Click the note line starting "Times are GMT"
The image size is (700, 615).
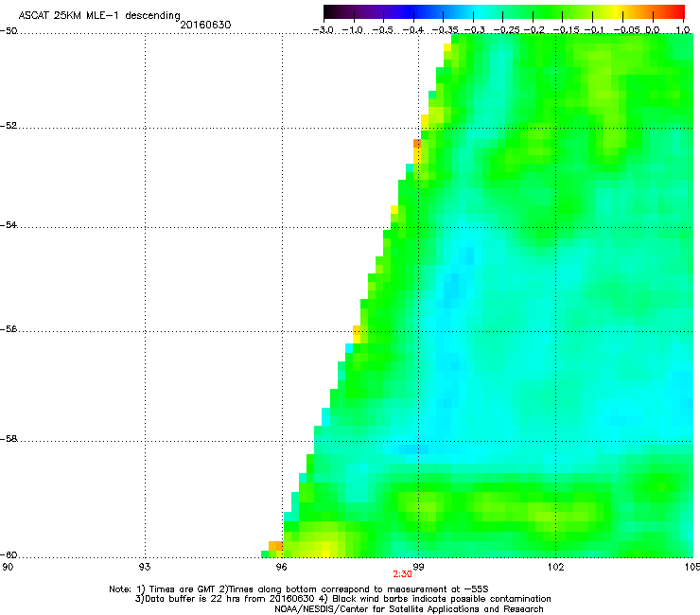coord(299,589)
